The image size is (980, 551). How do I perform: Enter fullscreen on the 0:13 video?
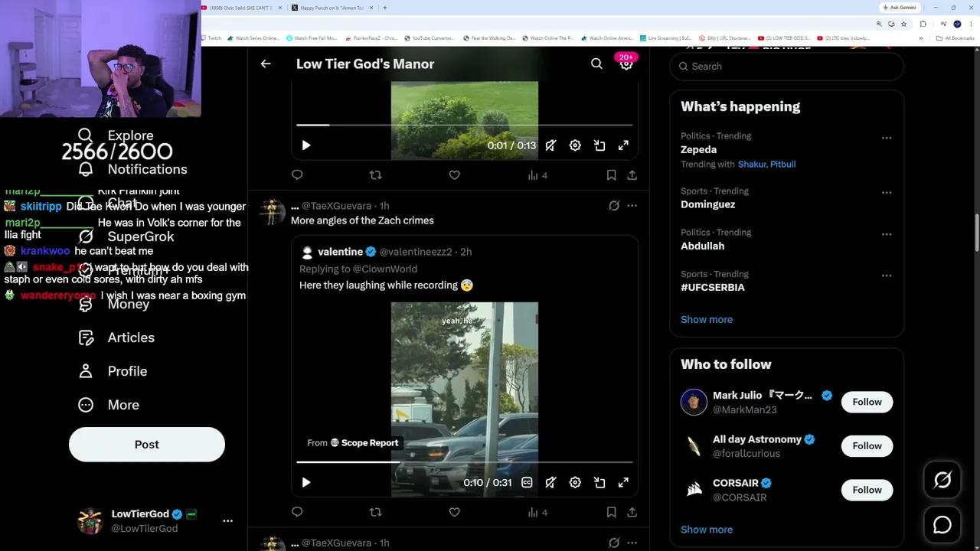click(x=623, y=145)
